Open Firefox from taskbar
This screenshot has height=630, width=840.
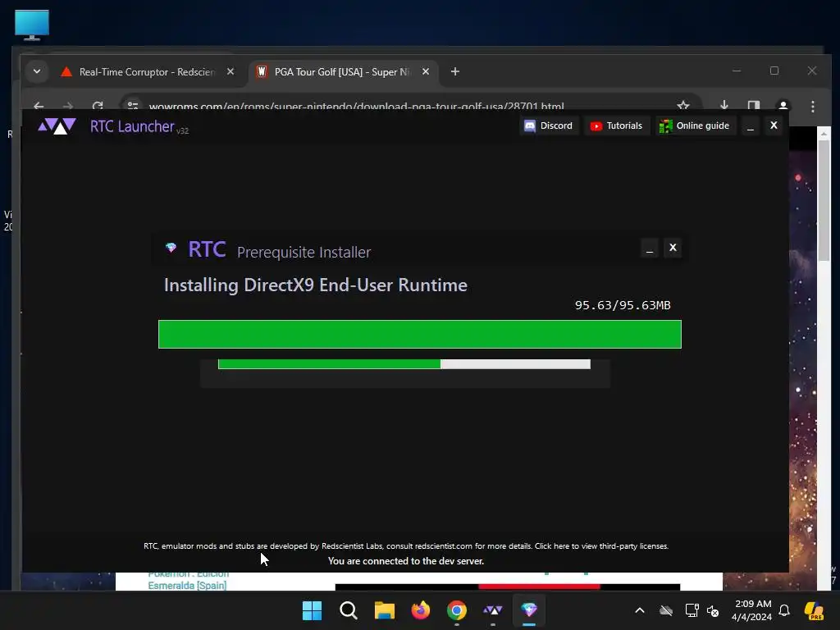pyautogui.click(x=421, y=610)
